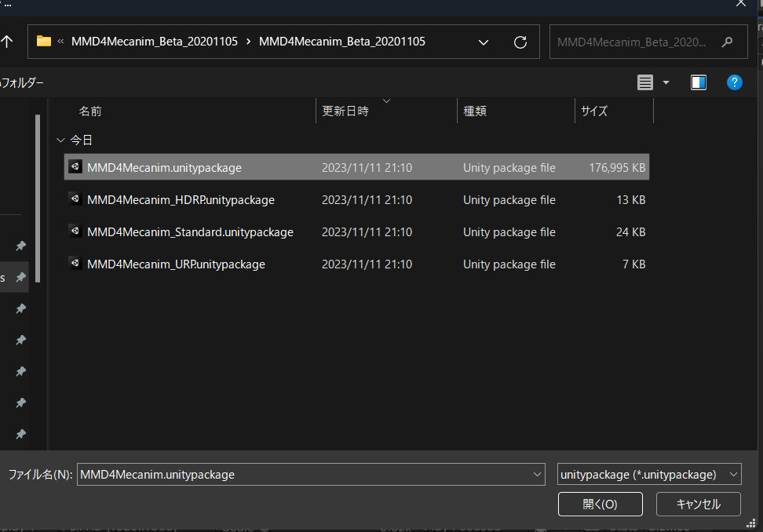Sort by 種類 column header
763x532 pixels.
[475, 111]
